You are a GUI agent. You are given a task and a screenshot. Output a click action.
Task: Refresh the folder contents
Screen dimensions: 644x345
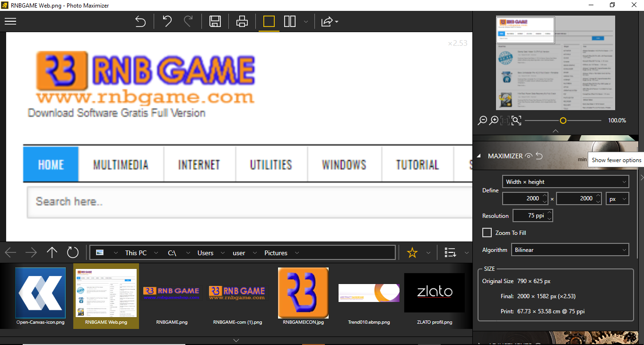click(x=73, y=253)
